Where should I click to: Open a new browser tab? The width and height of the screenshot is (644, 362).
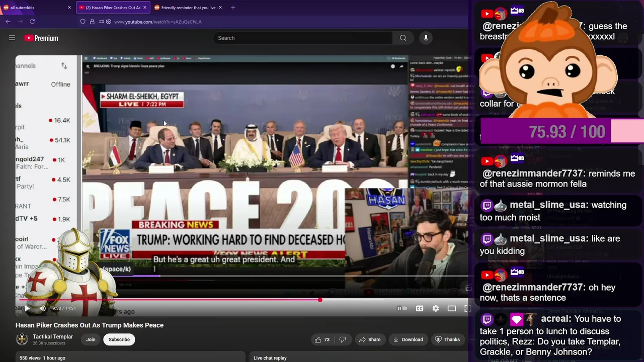232,8
